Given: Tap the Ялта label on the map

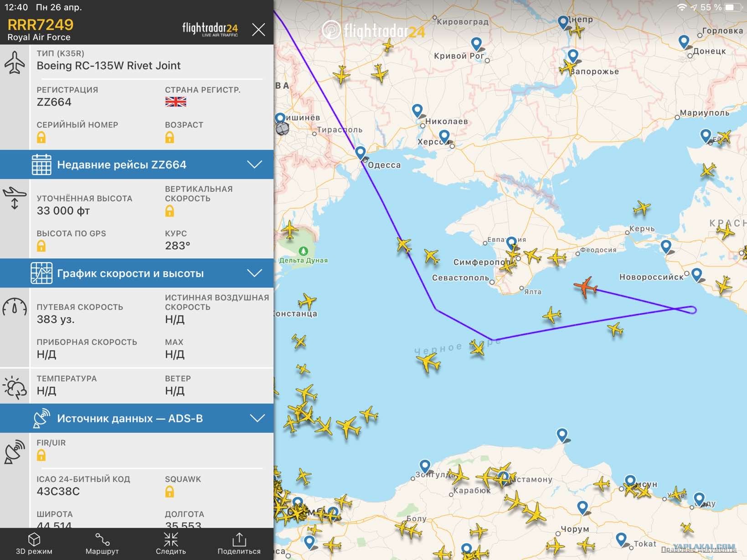Looking at the screenshot, I should (x=533, y=292).
